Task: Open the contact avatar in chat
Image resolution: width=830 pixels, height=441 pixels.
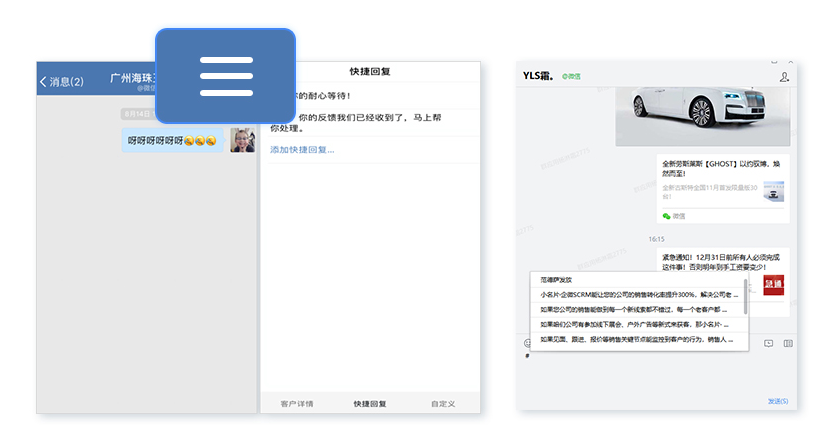Action: point(242,140)
